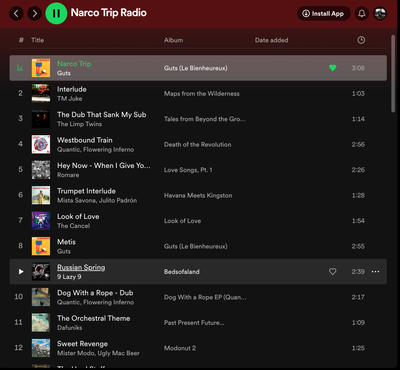This screenshot has width=400, height=370.
Task: Select the Metis track title
Action: (x=66, y=242)
